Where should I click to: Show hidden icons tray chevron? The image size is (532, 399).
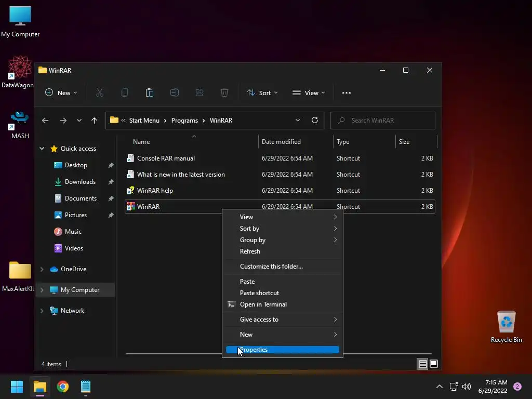tap(440, 387)
